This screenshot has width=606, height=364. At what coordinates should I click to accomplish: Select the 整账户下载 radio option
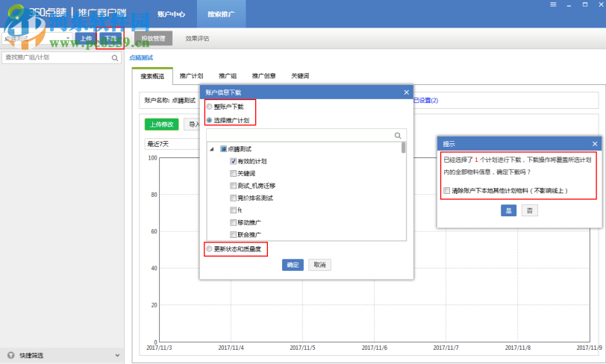click(209, 107)
